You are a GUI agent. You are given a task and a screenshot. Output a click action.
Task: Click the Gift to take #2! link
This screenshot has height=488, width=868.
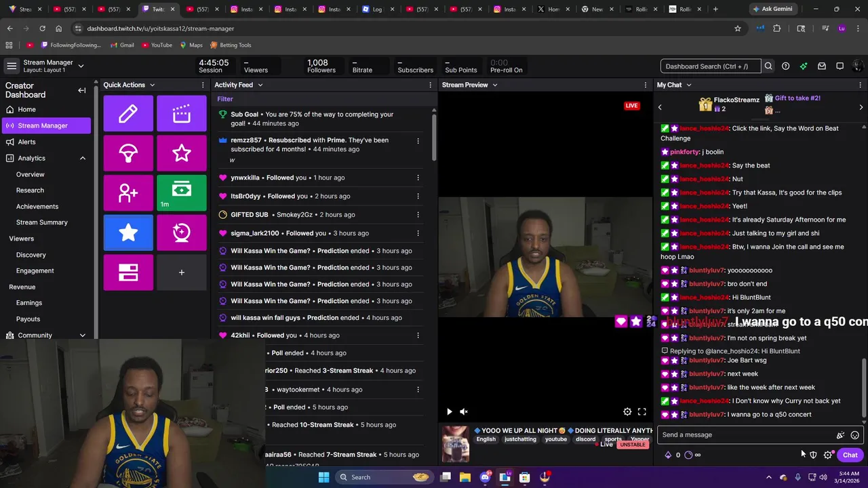point(797,98)
